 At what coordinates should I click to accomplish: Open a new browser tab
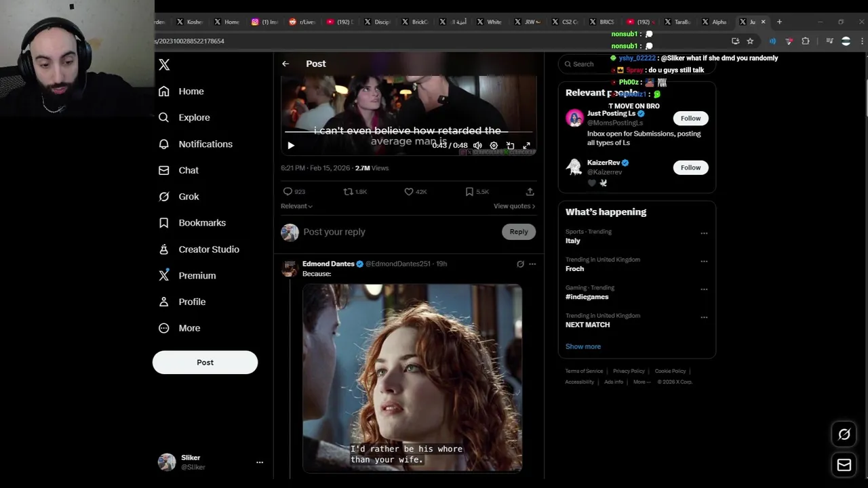click(779, 22)
